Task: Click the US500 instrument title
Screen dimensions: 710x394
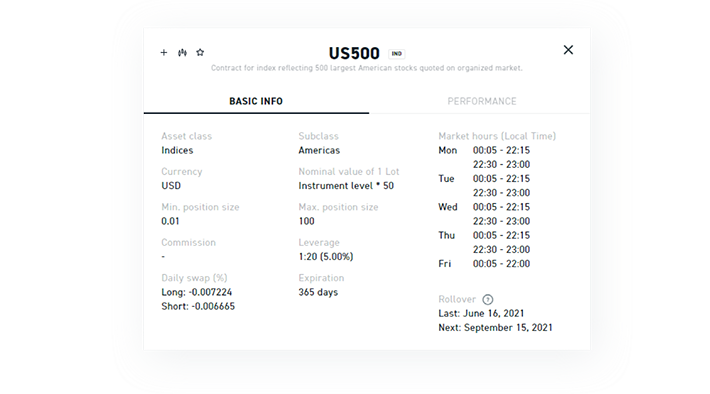Action: coord(354,53)
